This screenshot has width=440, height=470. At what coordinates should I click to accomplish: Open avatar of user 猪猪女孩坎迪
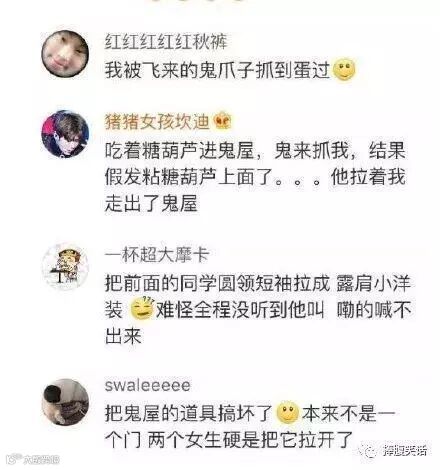pos(65,134)
